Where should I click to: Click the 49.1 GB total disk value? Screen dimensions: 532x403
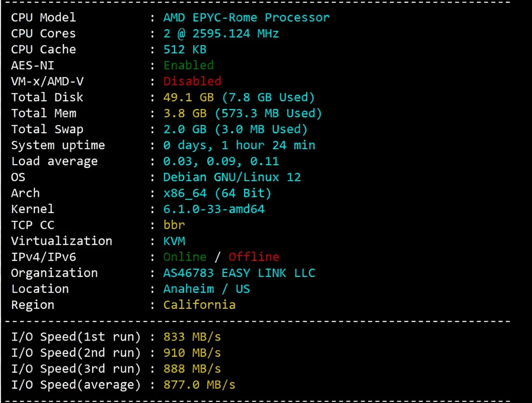click(185, 98)
